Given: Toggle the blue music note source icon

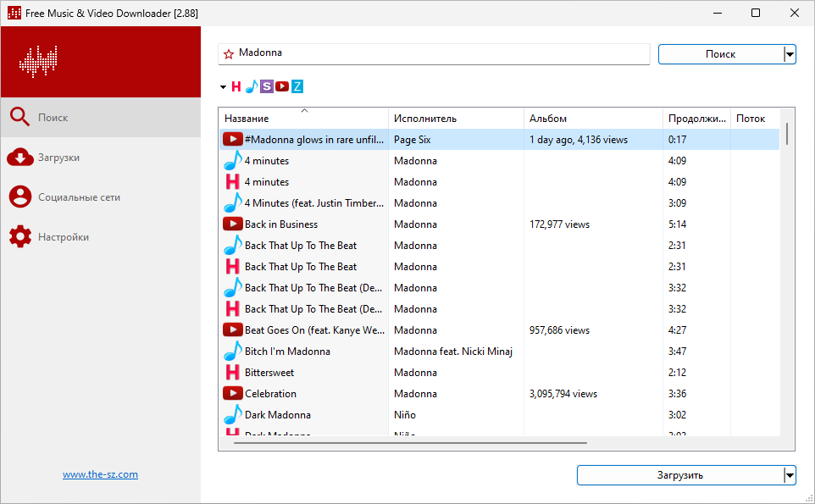Looking at the screenshot, I should (x=251, y=86).
